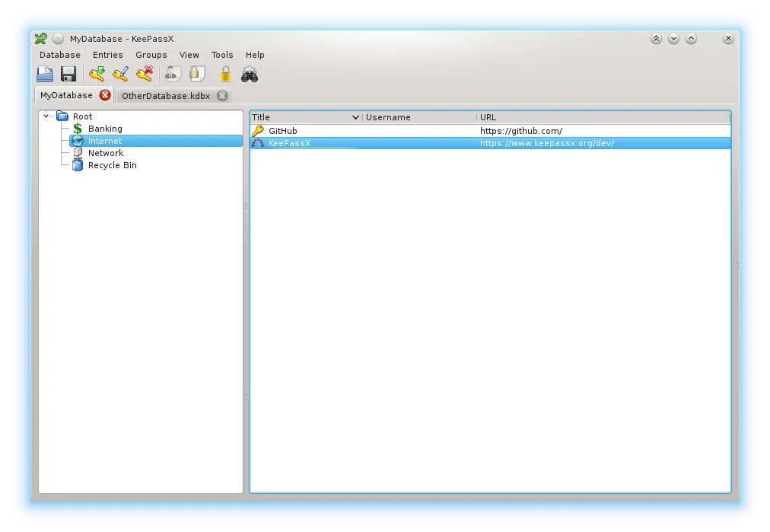The height and width of the screenshot is (532, 770).
Task: Select the GitHub entry title
Action: (283, 131)
